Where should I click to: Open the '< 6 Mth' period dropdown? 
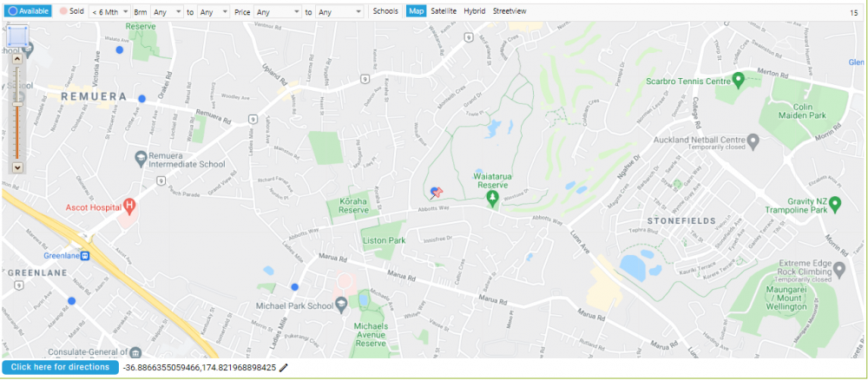[x=109, y=11]
